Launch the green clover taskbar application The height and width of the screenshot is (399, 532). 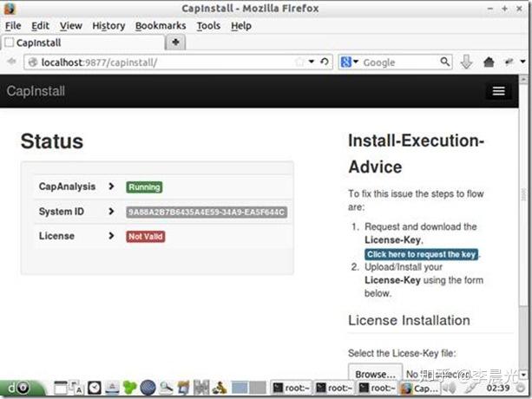pyautogui.click(x=129, y=388)
